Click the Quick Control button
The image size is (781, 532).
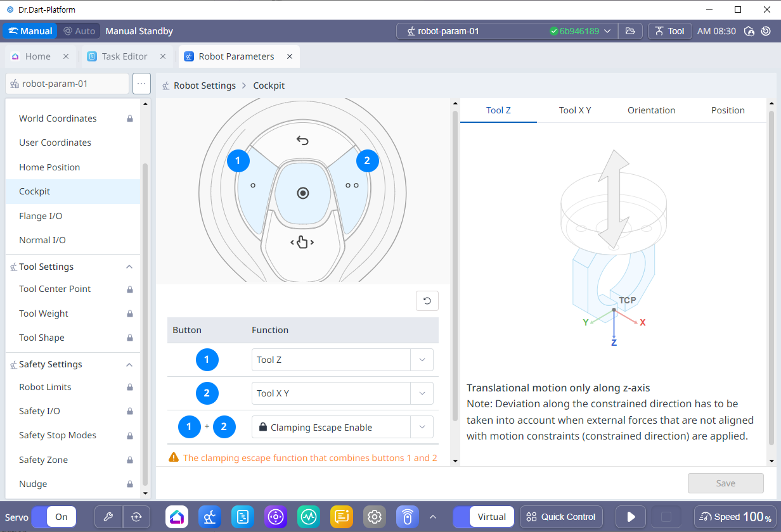point(561,517)
